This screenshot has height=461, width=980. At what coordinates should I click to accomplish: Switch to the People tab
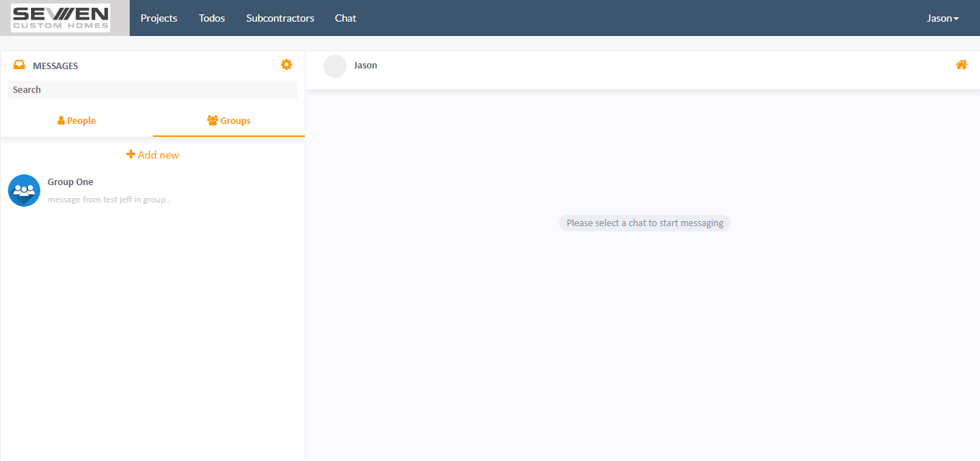[x=76, y=120]
